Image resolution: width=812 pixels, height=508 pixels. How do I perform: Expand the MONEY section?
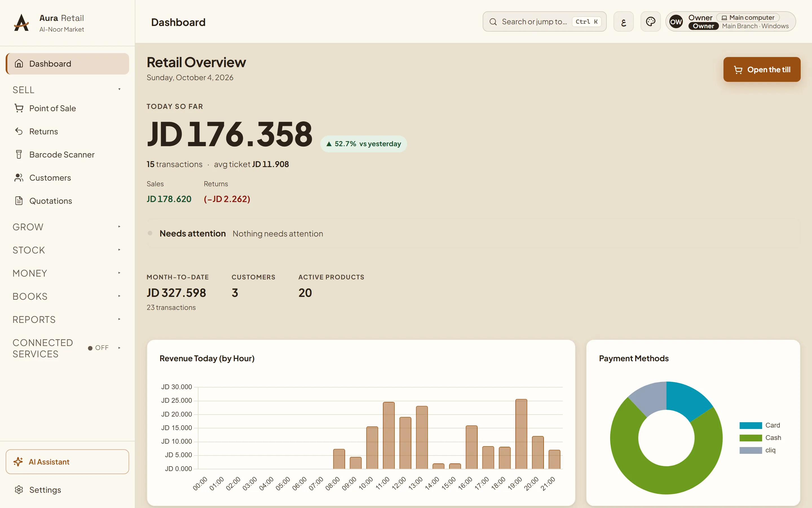click(x=67, y=273)
